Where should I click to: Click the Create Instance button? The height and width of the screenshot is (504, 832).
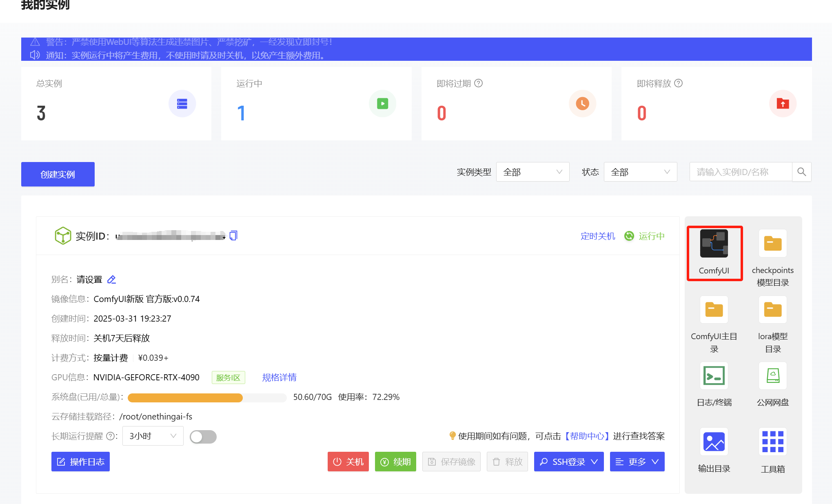58,174
